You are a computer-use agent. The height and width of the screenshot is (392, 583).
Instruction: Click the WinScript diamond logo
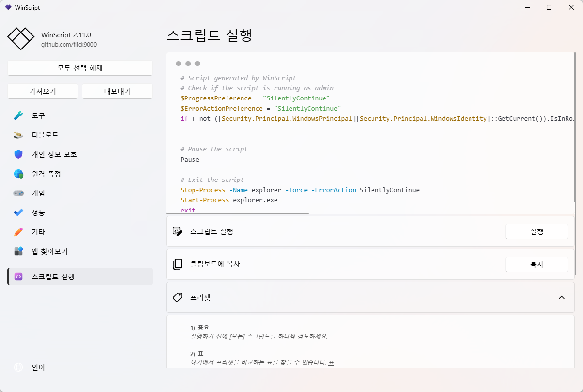click(21, 38)
